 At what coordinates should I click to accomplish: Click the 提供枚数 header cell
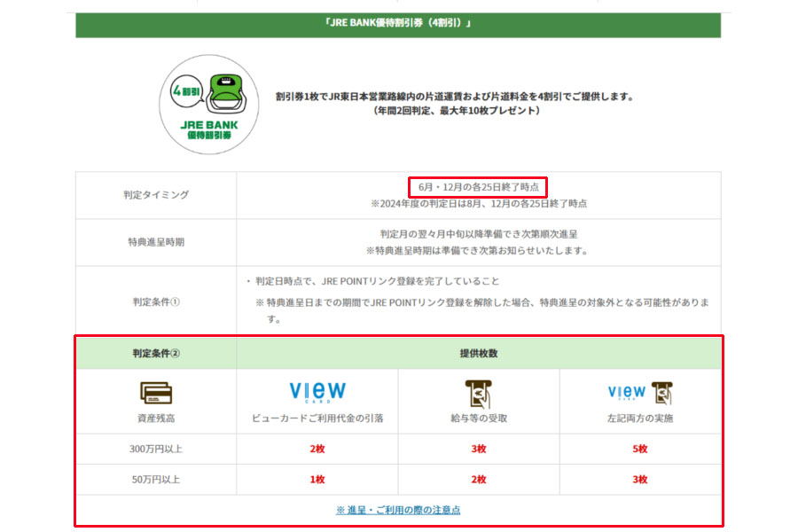click(479, 353)
